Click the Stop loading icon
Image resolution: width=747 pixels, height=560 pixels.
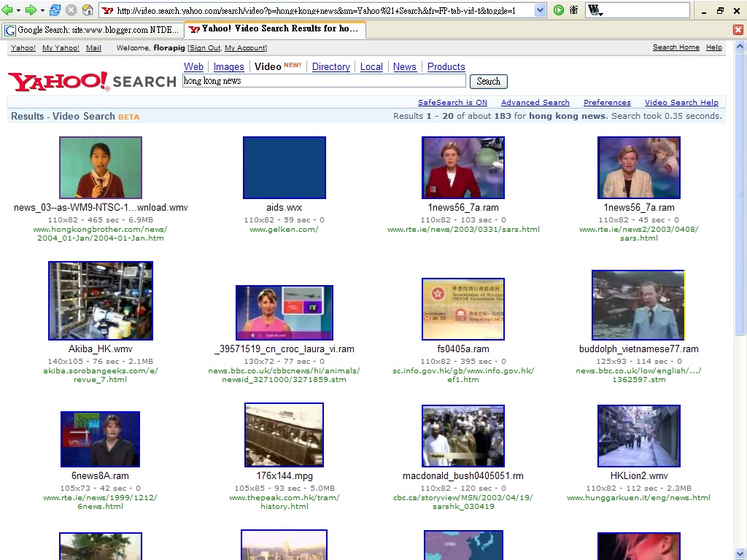point(71,9)
